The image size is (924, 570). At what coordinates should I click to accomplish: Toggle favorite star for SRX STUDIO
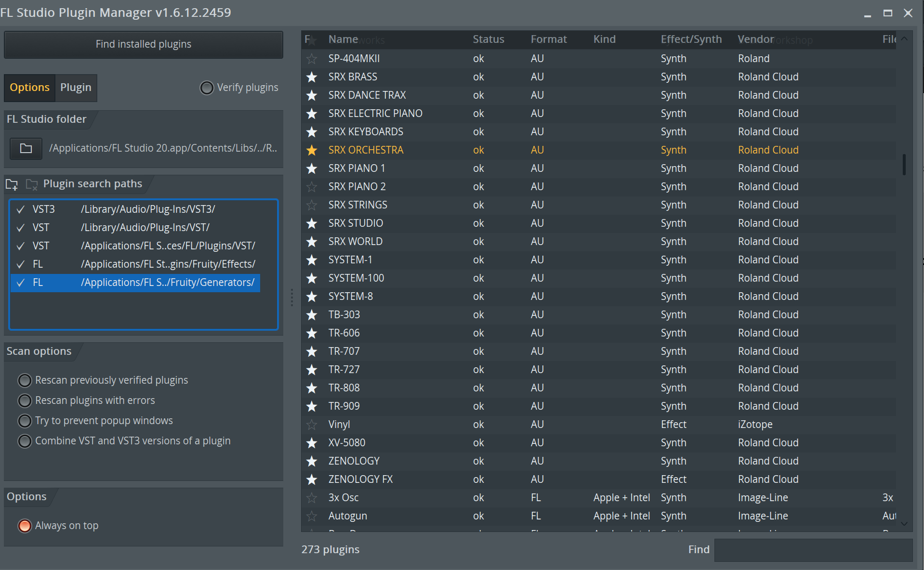pos(312,223)
